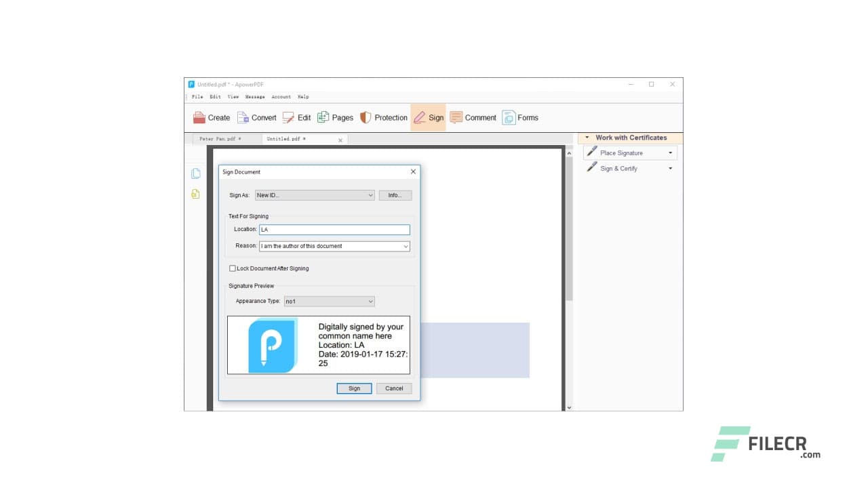868x488 pixels.
Task: Open the Comment tool
Action: click(x=457, y=117)
